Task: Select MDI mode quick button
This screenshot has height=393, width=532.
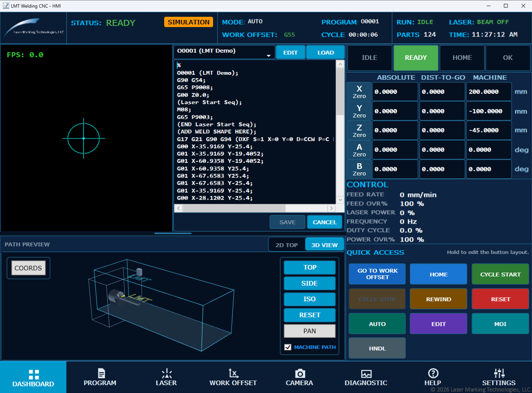Action: pyautogui.click(x=500, y=323)
